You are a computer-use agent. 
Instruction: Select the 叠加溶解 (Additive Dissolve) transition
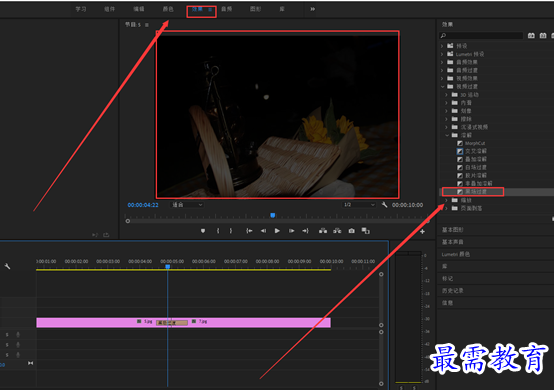point(476,159)
